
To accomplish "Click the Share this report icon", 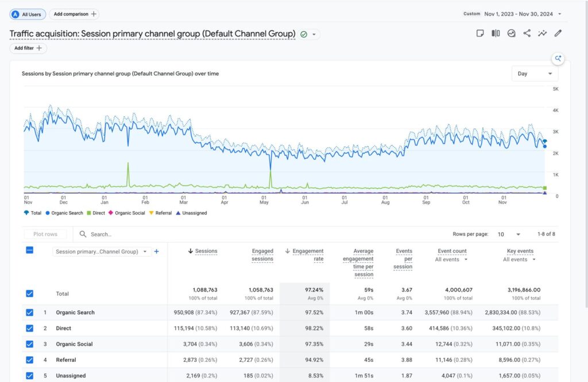I will coord(527,33).
